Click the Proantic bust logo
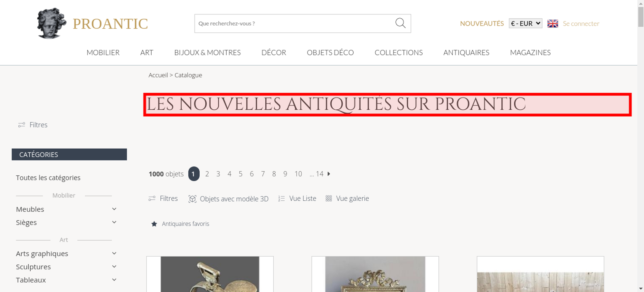 click(52, 23)
